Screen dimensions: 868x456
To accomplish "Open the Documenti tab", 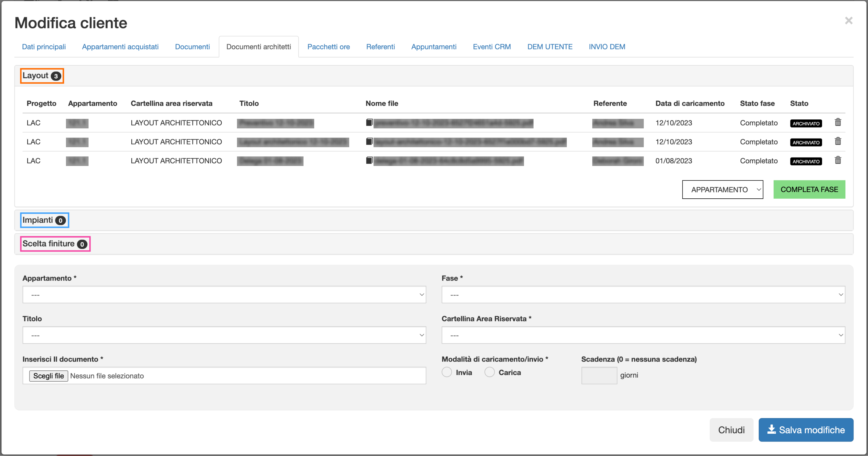I will pyautogui.click(x=192, y=47).
